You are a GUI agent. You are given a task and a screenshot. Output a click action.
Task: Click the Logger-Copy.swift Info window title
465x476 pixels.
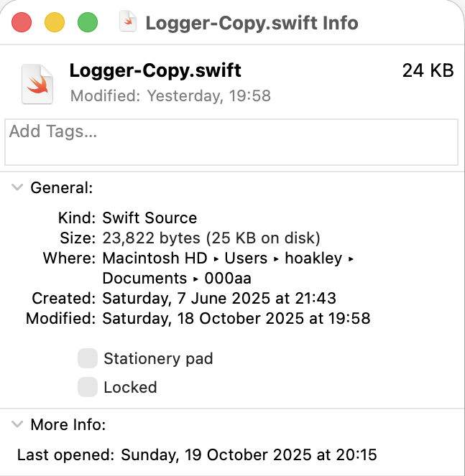(252, 22)
